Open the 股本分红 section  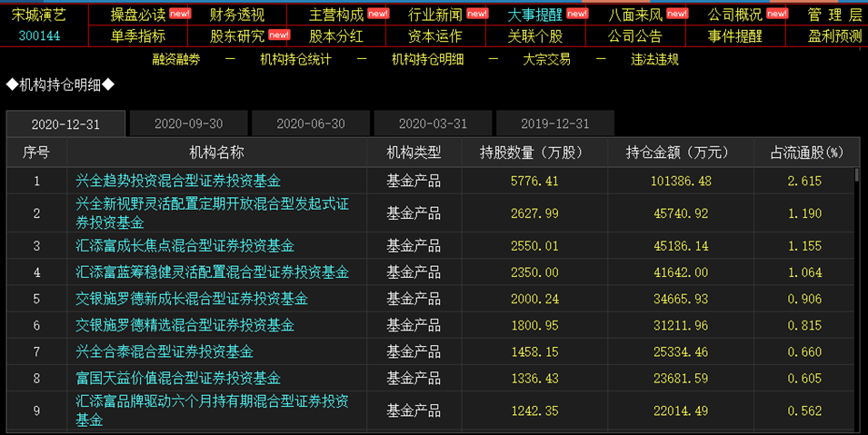336,36
